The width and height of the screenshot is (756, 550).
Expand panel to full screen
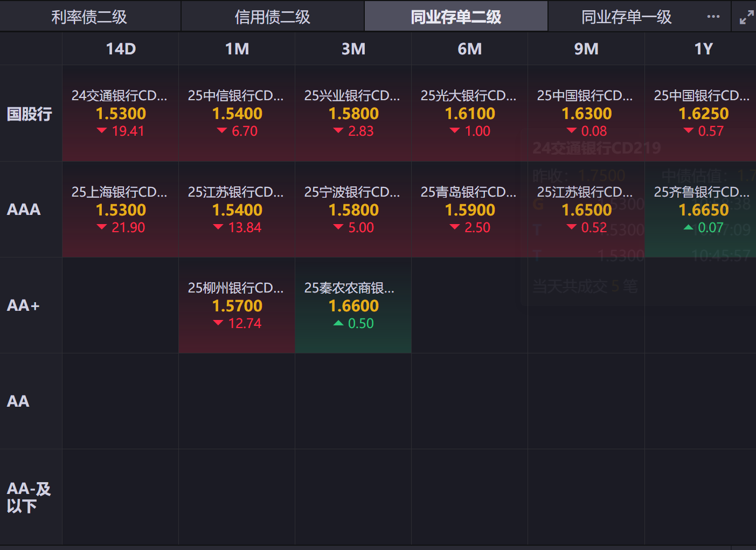click(x=746, y=17)
